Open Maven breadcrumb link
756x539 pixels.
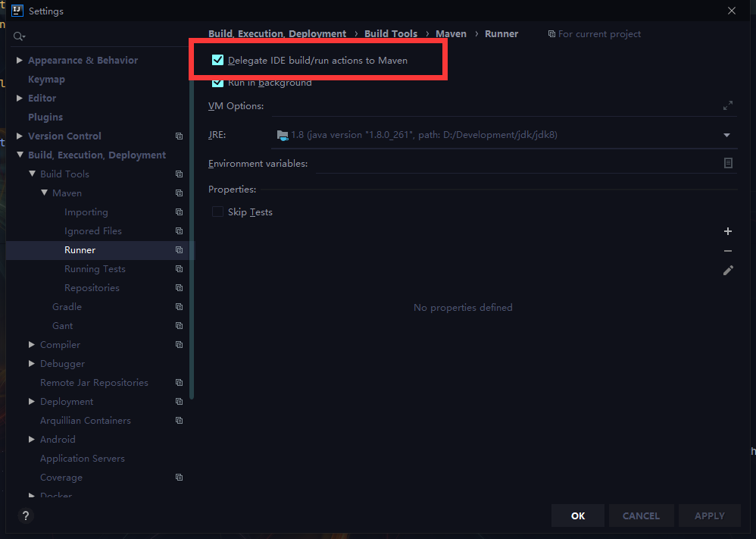click(x=451, y=33)
